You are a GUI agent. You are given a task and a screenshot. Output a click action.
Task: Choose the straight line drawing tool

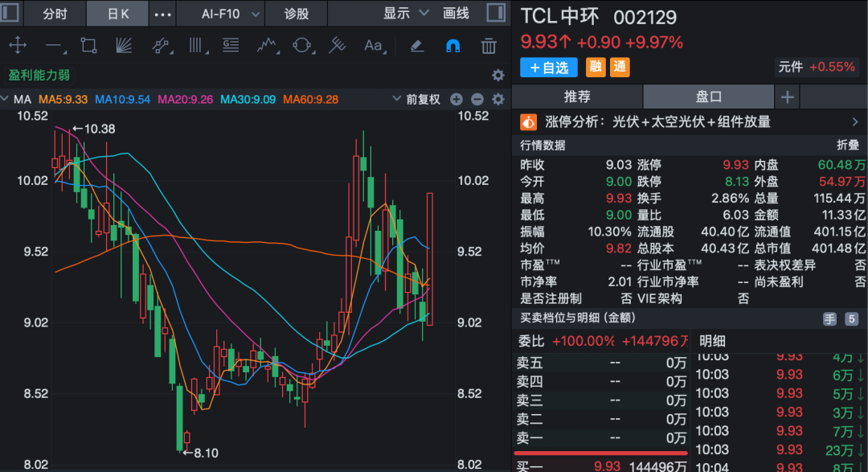point(55,46)
